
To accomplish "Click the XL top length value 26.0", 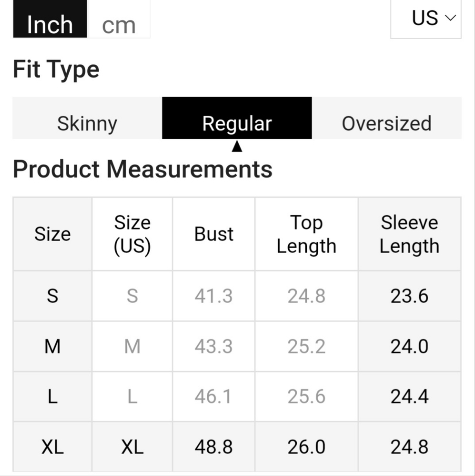I will point(306,447).
